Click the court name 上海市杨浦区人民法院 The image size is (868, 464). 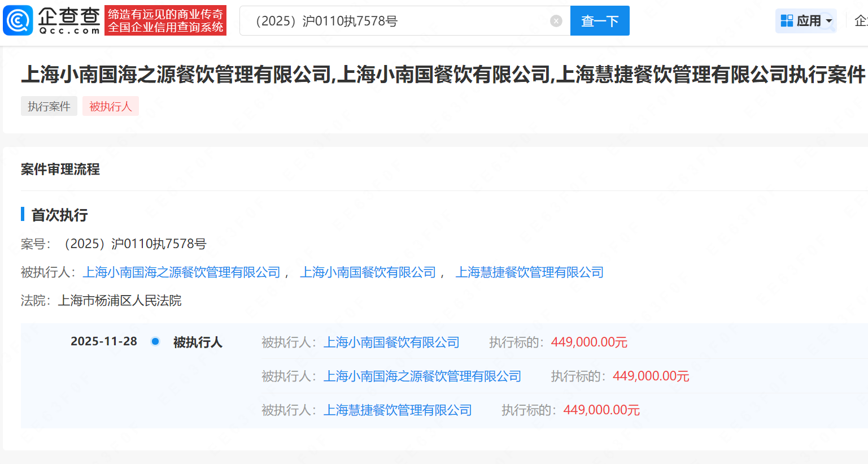coord(120,301)
